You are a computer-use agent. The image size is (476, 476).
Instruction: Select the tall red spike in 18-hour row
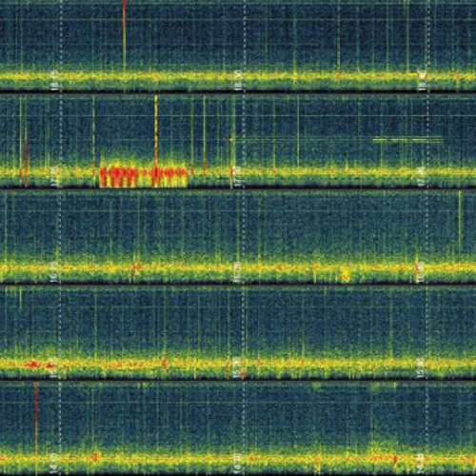[x=124, y=35]
